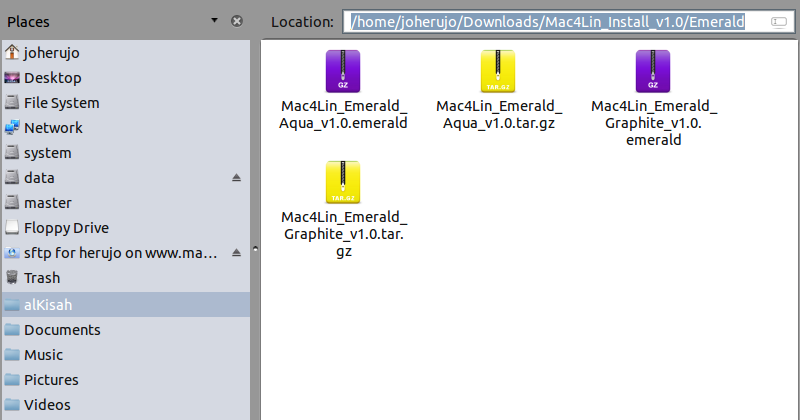Viewport: 800px width, 420px height.
Task: Click the Videos folder icon
Action: click(12, 405)
